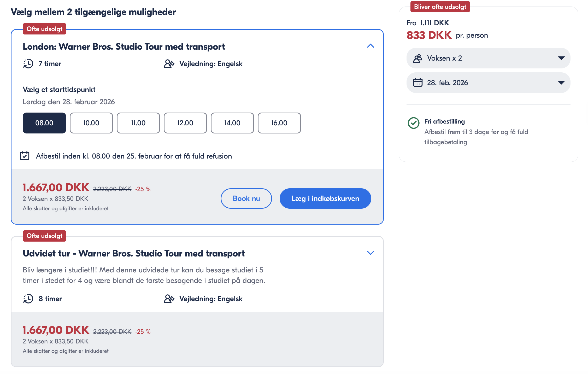Select the 10.00 start time
This screenshot has height=374, width=588.
point(91,123)
